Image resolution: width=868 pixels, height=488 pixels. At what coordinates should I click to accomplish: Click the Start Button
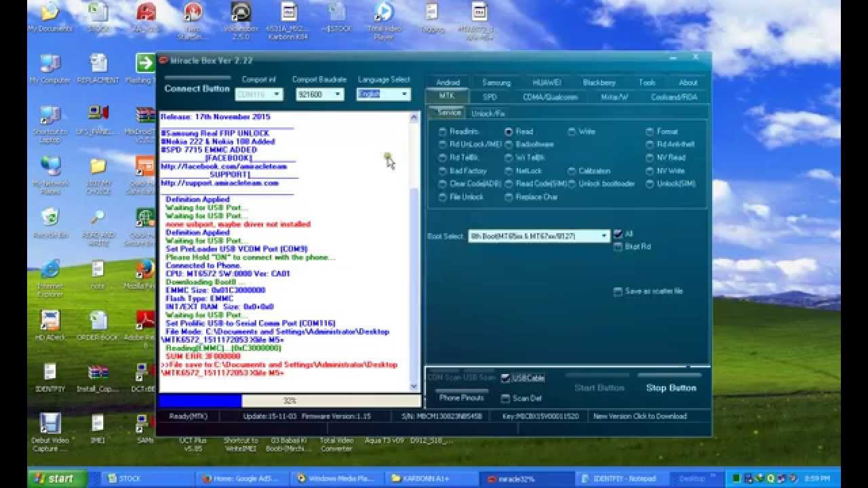[599, 388]
